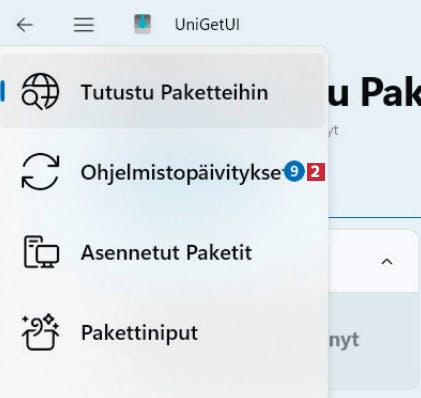Click the circular arrows update icon

[x=40, y=172]
